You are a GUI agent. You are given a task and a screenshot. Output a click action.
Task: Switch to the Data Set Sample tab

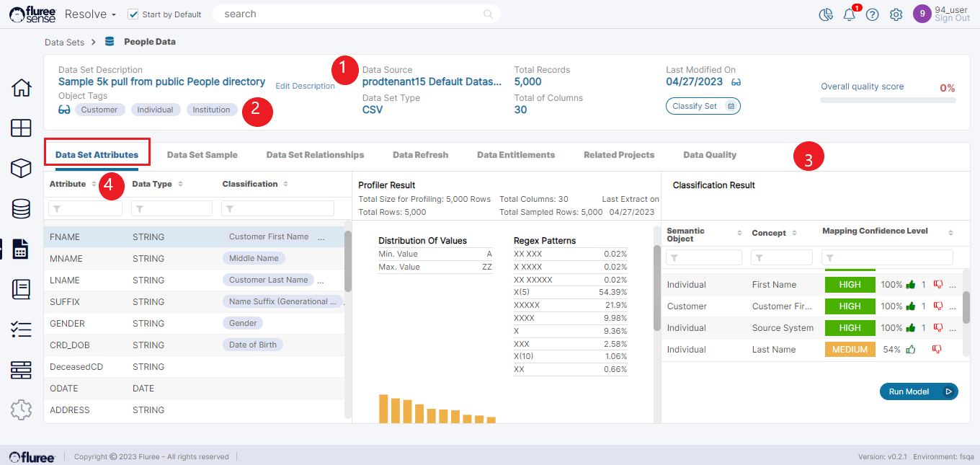tap(202, 155)
